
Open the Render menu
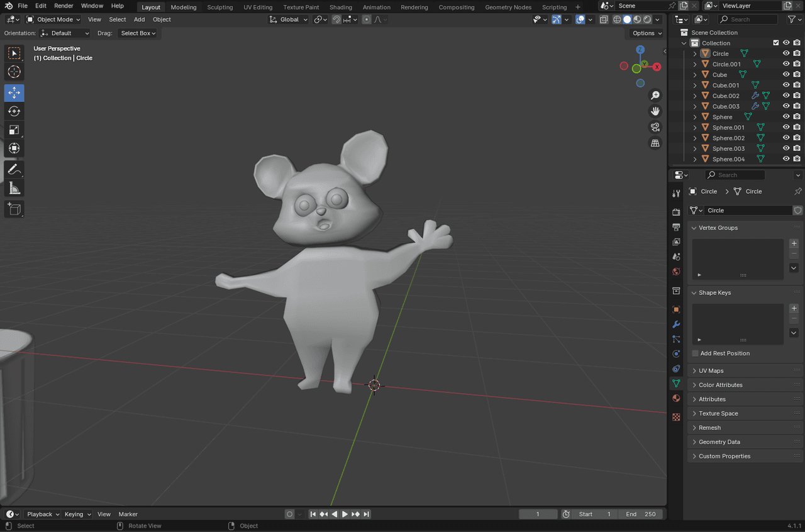point(64,6)
